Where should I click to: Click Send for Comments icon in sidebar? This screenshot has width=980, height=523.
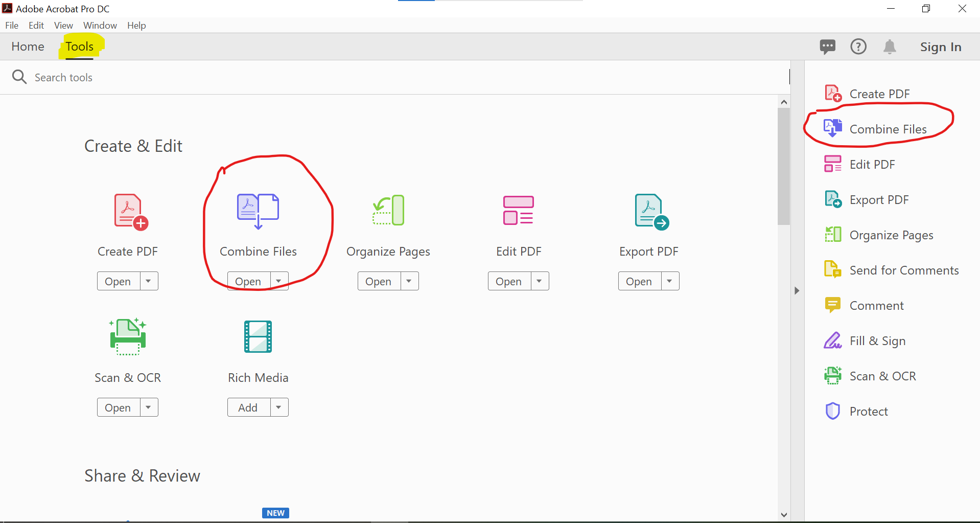pyautogui.click(x=833, y=269)
